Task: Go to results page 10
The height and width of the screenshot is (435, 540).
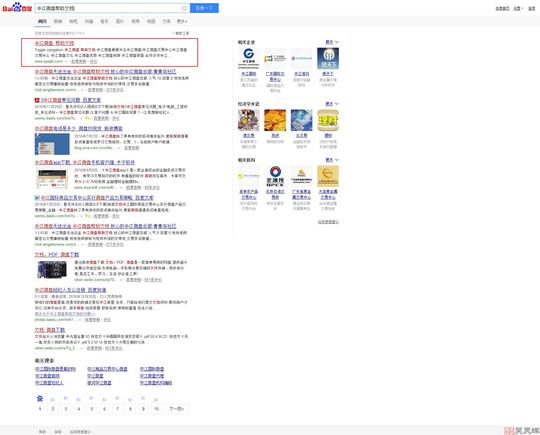Action: pyautogui.click(x=156, y=408)
